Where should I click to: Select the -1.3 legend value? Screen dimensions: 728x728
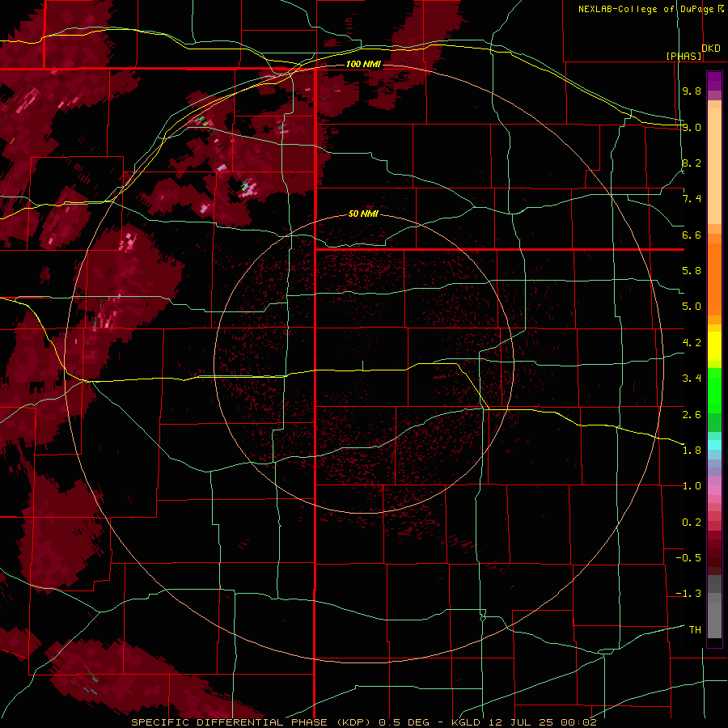tap(688, 594)
